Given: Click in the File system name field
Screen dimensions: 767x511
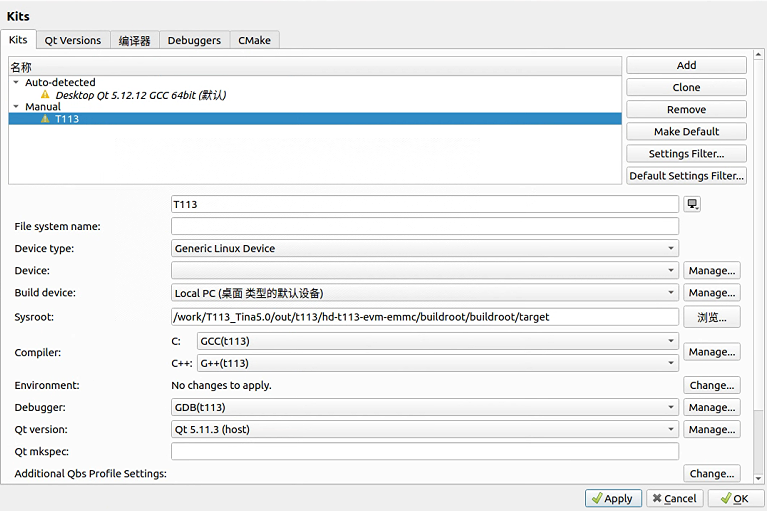Looking at the screenshot, I should [x=424, y=226].
